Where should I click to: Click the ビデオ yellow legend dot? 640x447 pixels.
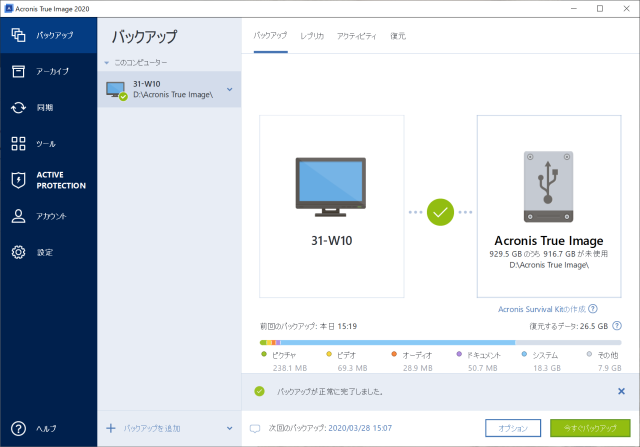[329, 354]
